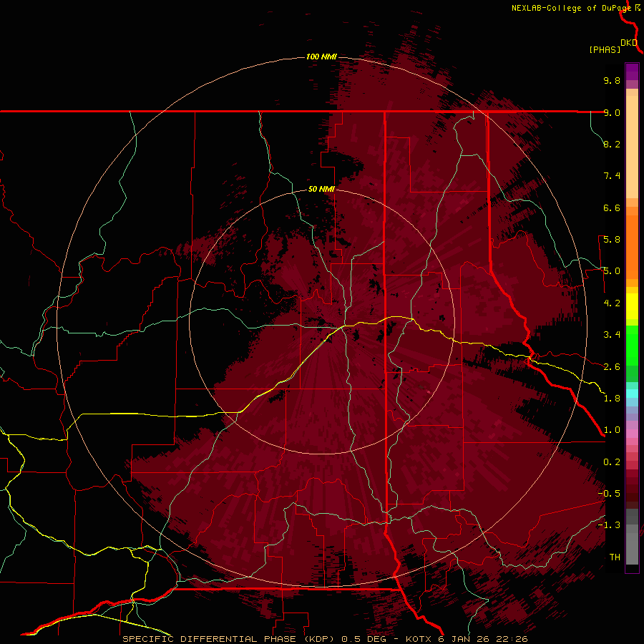Select the 2.6 scale value label
The width and height of the screenshot is (644, 644).
coord(612,367)
